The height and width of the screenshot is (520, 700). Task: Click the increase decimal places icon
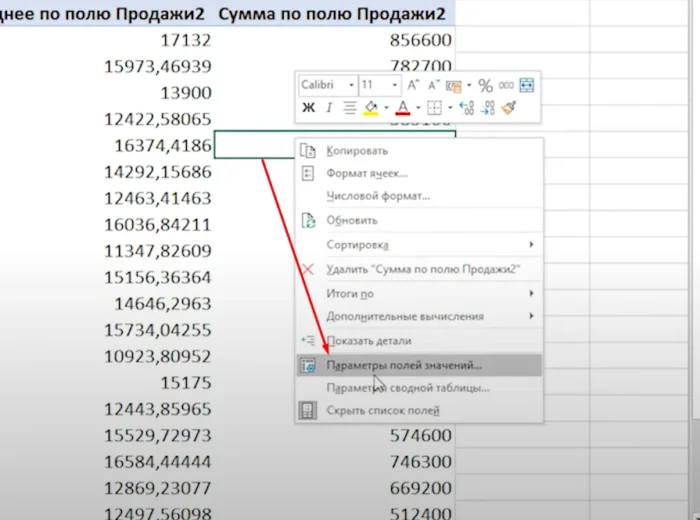[468, 108]
